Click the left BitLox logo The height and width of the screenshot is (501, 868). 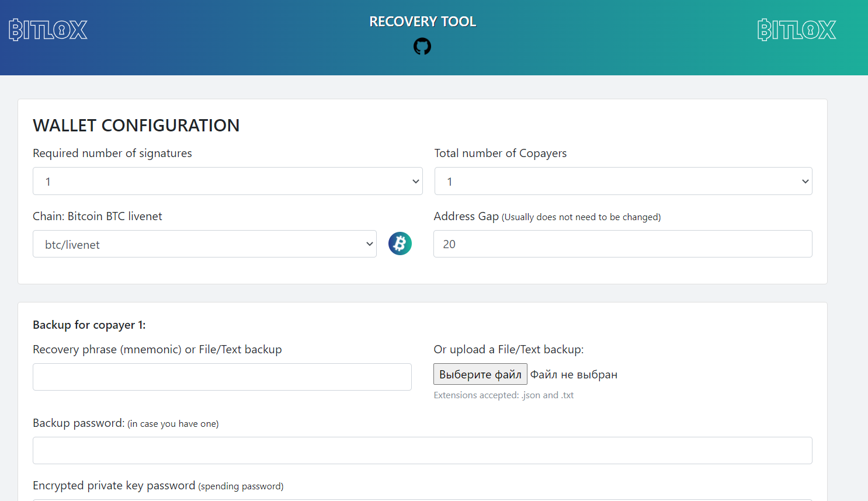tap(48, 30)
